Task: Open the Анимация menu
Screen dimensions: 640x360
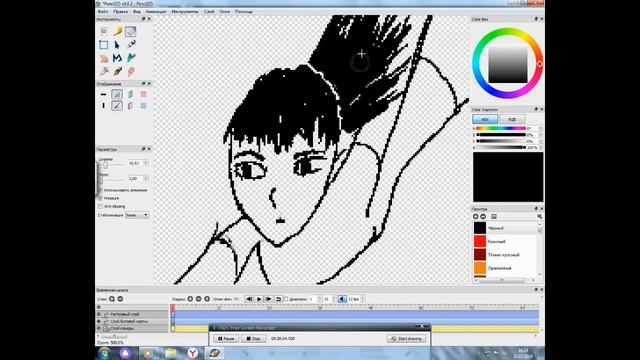Action: (156, 12)
